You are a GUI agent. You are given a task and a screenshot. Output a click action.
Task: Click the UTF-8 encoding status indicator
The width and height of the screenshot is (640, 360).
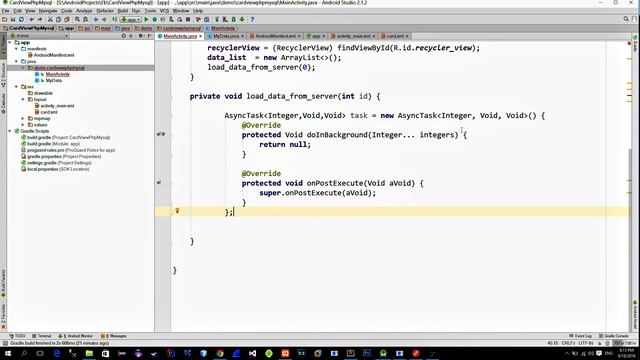(x=586, y=343)
